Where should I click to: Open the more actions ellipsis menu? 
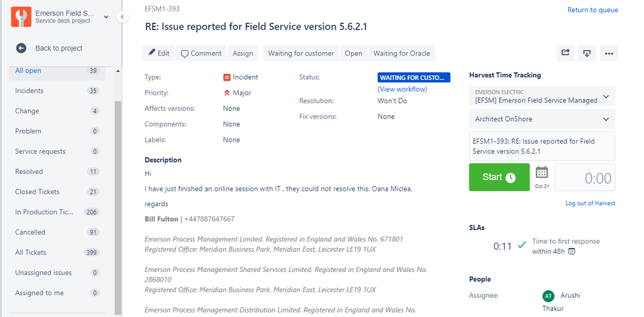coord(609,53)
